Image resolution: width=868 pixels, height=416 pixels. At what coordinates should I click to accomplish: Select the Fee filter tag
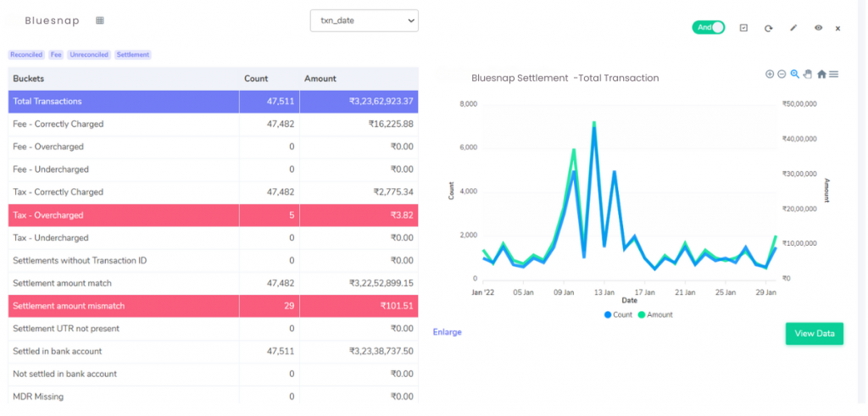[x=56, y=55]
